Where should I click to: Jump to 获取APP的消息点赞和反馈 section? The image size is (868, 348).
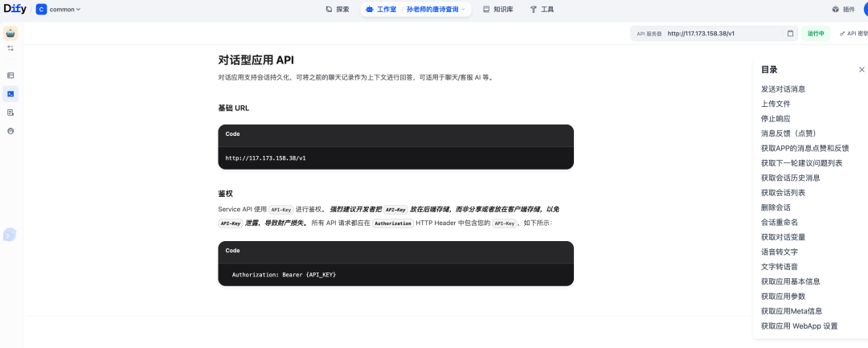click(805, 148)
